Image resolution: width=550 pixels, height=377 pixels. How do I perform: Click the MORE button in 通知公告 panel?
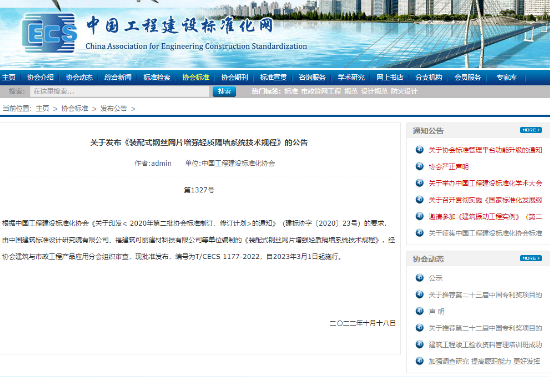click(x=531, y=130)
